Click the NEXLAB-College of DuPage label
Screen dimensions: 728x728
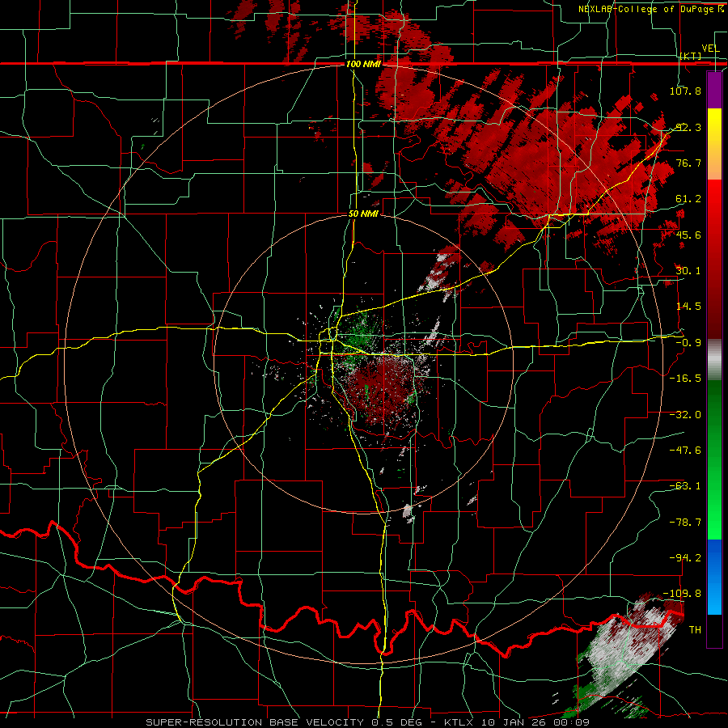[x=648, y=9]
